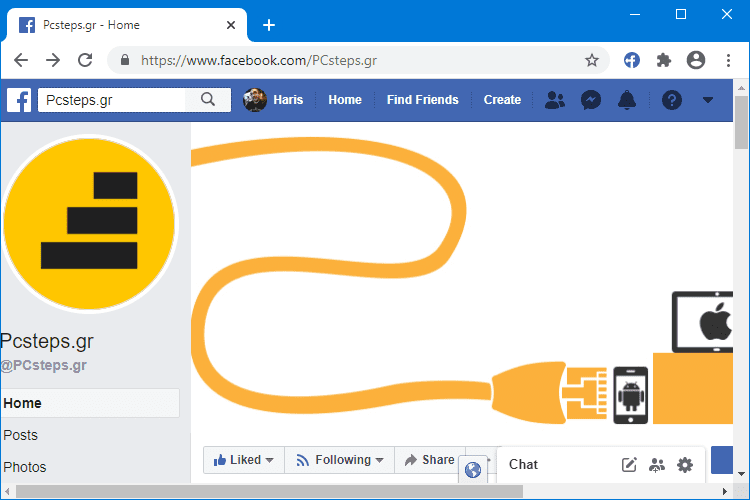Open the Chrome three-dot menu
The height and width of the screenshot is (500, 750).
click(x=728, y=60)
